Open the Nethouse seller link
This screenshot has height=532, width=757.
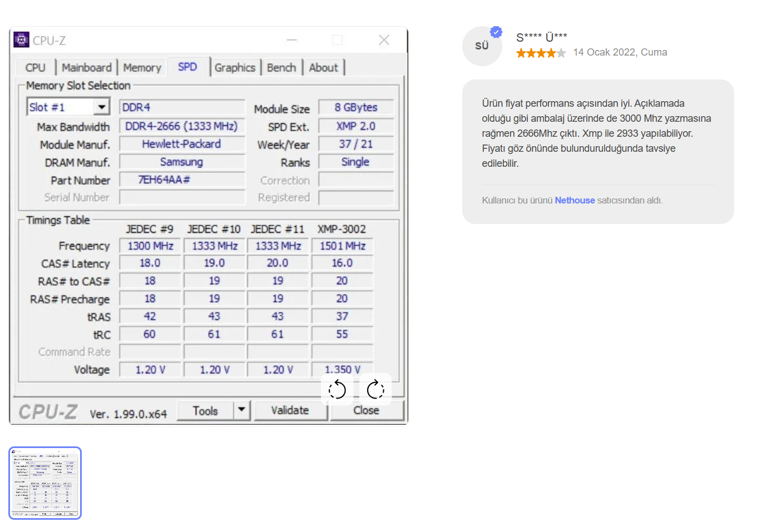[x=575, y=200]
